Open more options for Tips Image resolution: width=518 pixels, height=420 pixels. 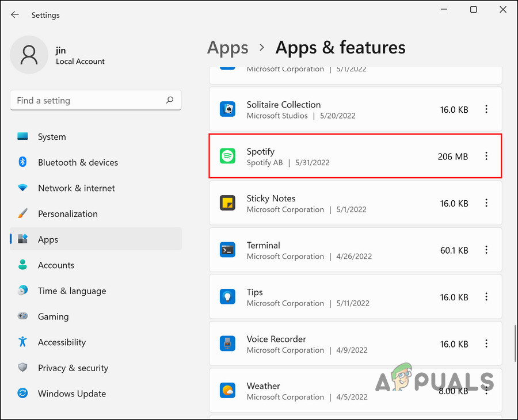tap(486, 297)
